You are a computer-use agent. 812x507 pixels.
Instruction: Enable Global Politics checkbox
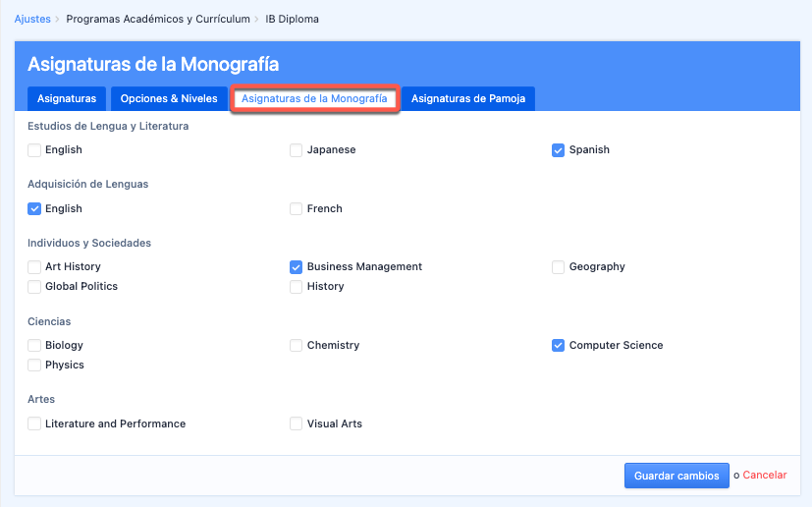pos(34,287)
